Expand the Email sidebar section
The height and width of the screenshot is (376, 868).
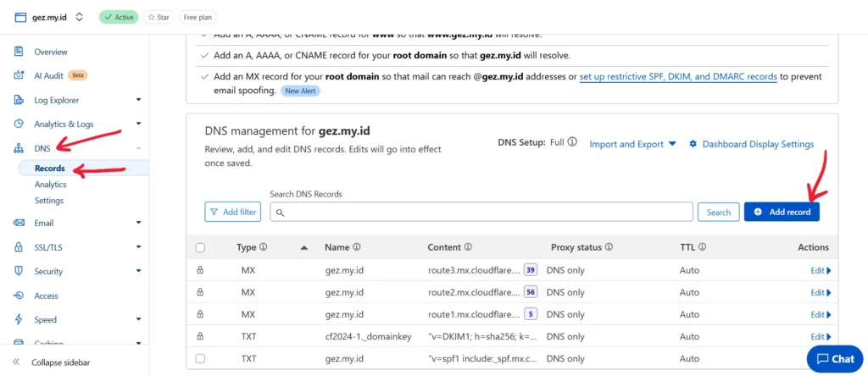coord(138,223)
